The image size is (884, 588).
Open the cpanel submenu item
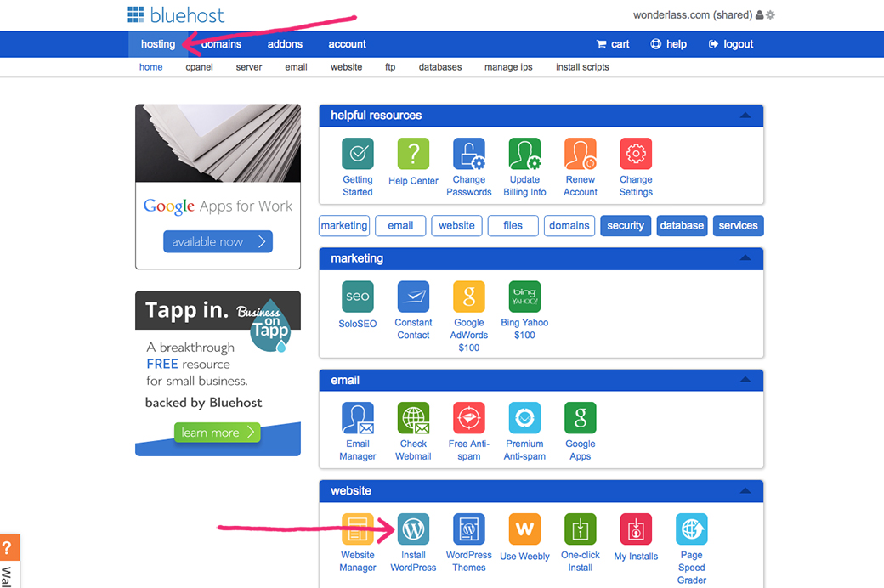click(199, 67)
